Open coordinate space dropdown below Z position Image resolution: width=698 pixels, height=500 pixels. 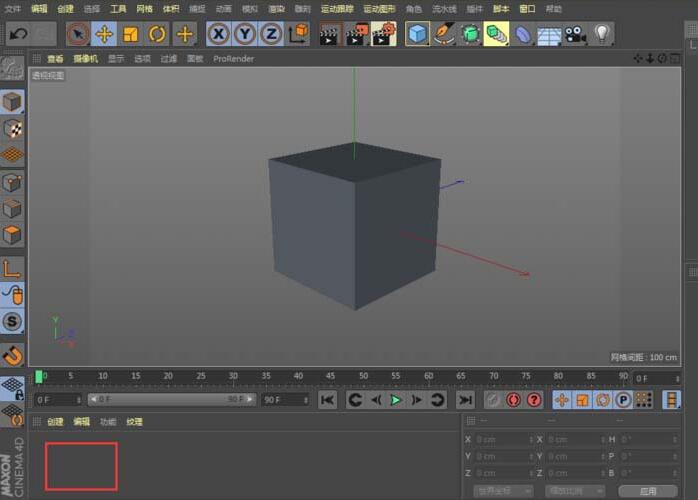pyautogui.click(x=503, y=491)
